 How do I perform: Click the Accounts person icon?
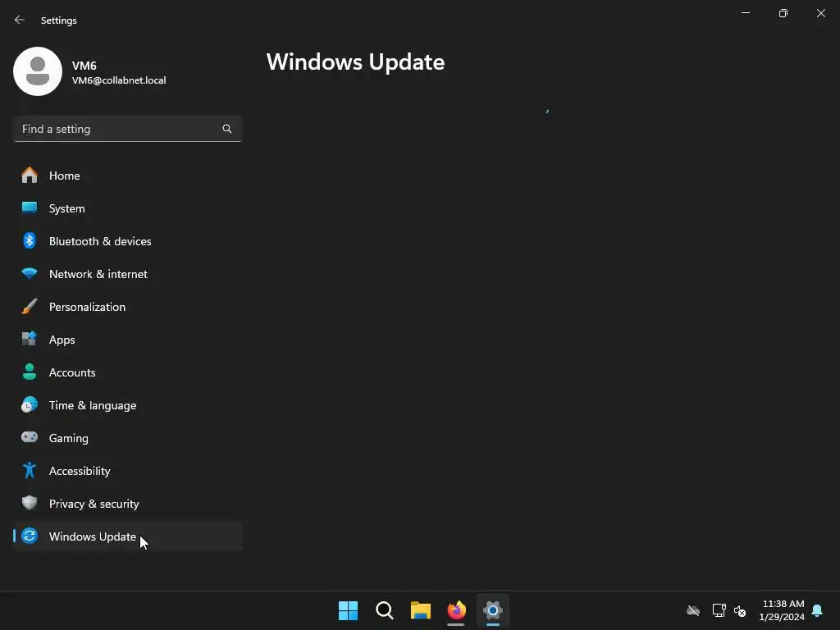tap(30, 372)
